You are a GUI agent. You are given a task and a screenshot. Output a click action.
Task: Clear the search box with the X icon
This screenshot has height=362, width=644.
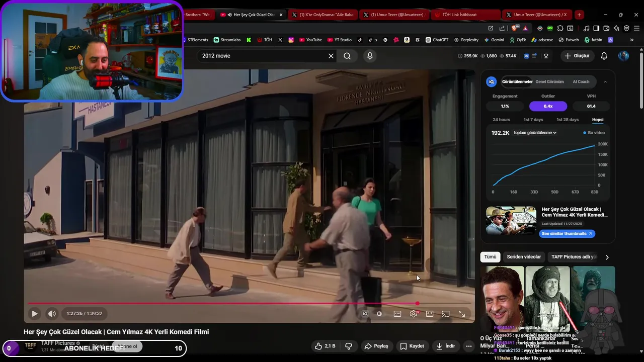pos(331,56)
